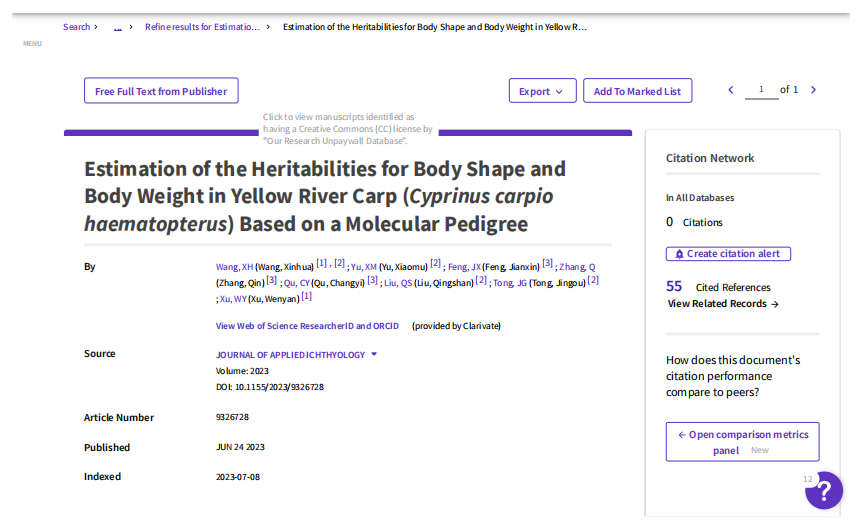Click the Search breadcrumb link
This screenshot has width=866, height=531.
[x=76, y=27]
